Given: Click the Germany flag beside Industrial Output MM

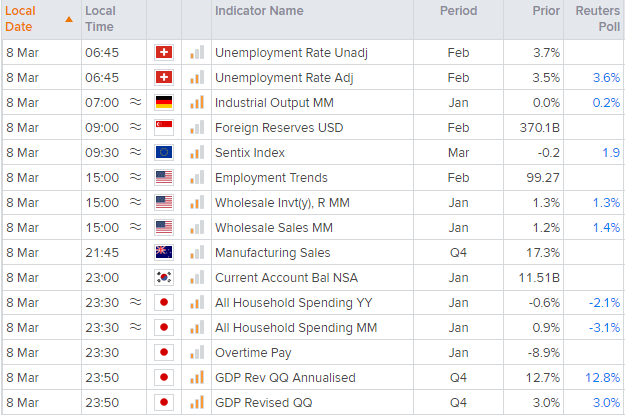Looking at the screenshot, I should pyautogui.click(x=164, y=102).
